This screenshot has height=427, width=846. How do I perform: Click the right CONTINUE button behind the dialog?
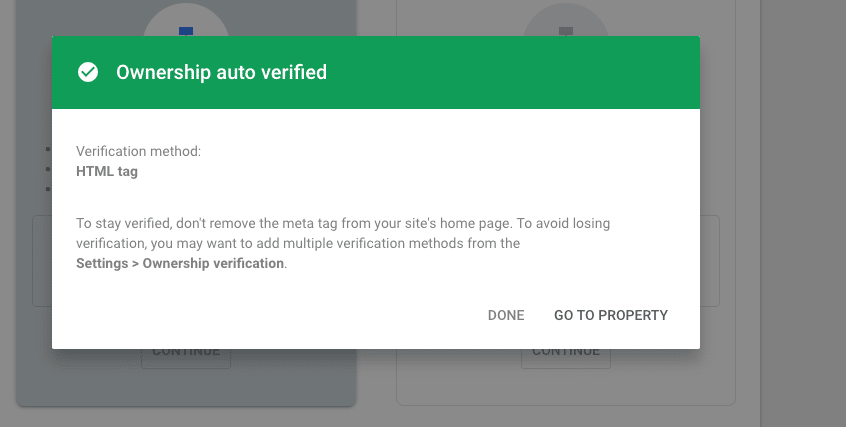[566, 356]
